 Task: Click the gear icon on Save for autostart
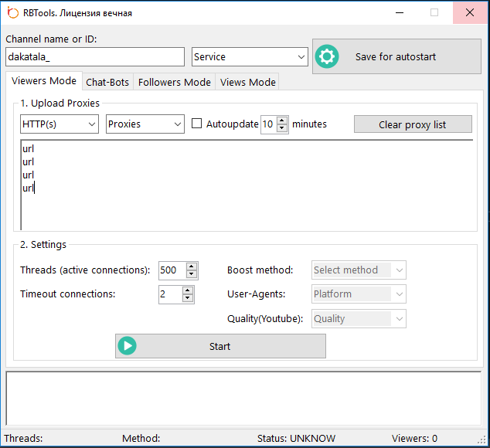point(327,56)
